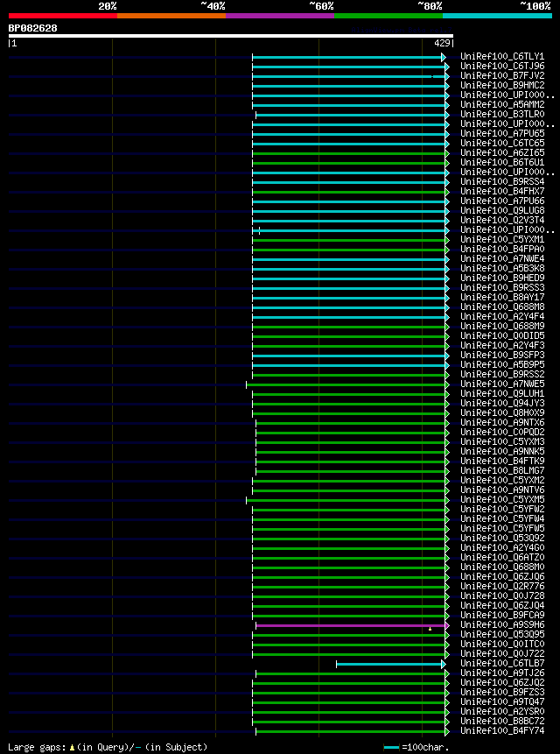Click hit label UniRef100_B9HED9
This screenshot has width=560, height=754.
[x=502, y=278]
